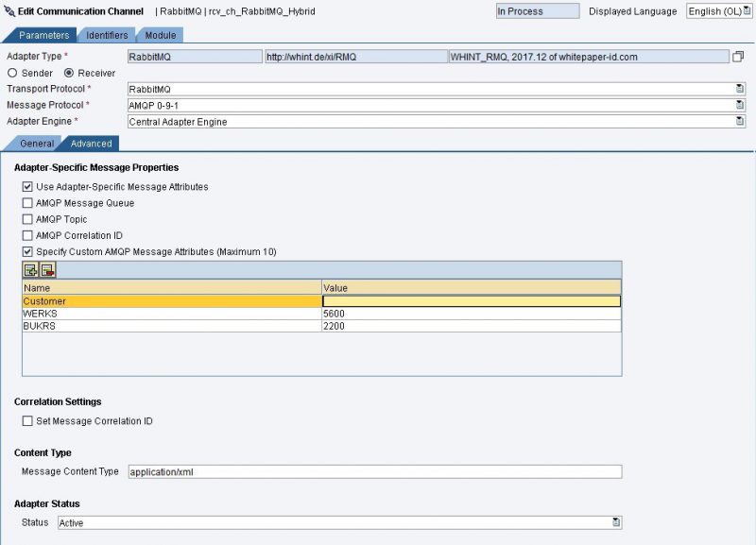Click the Name column header
Viewport: 756px width, 545px height.
172,288
